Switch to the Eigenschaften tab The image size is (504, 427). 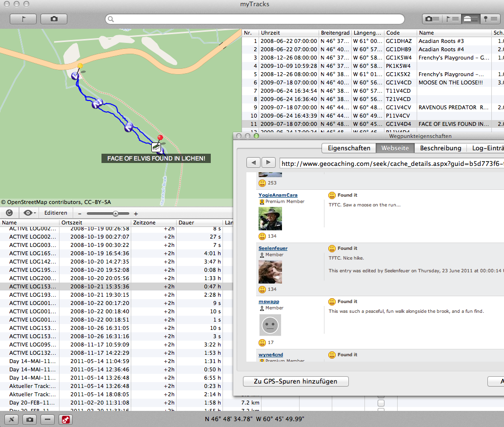click(x=349, y=148)
